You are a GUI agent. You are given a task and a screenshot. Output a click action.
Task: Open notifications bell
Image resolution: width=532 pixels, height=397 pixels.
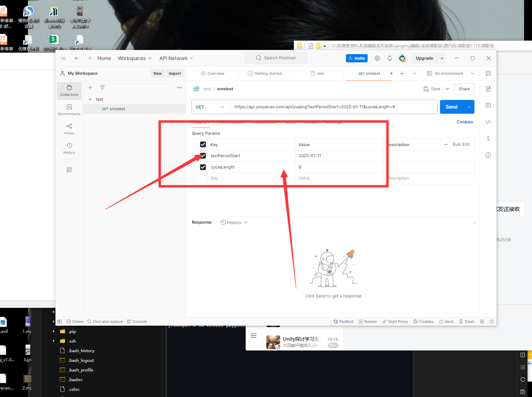click(x=390, y=58)
